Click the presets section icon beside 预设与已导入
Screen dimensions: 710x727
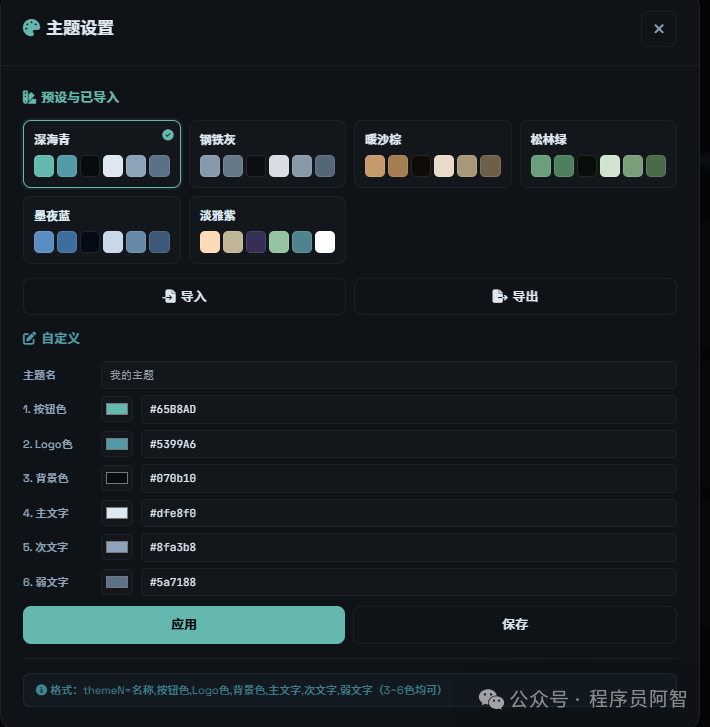29,97
